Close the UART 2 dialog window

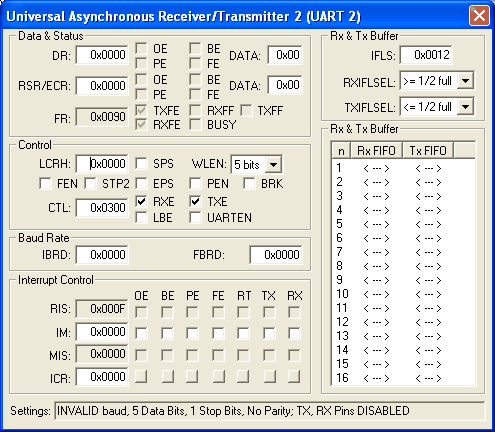pos(479,15)
